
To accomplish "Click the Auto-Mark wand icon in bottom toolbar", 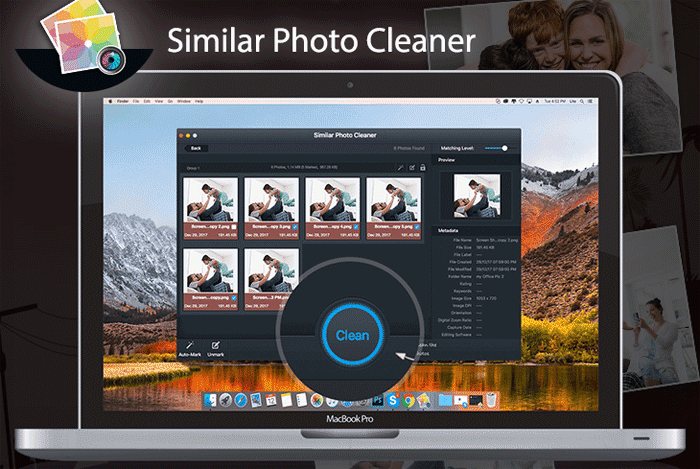I will coord(190,345).
